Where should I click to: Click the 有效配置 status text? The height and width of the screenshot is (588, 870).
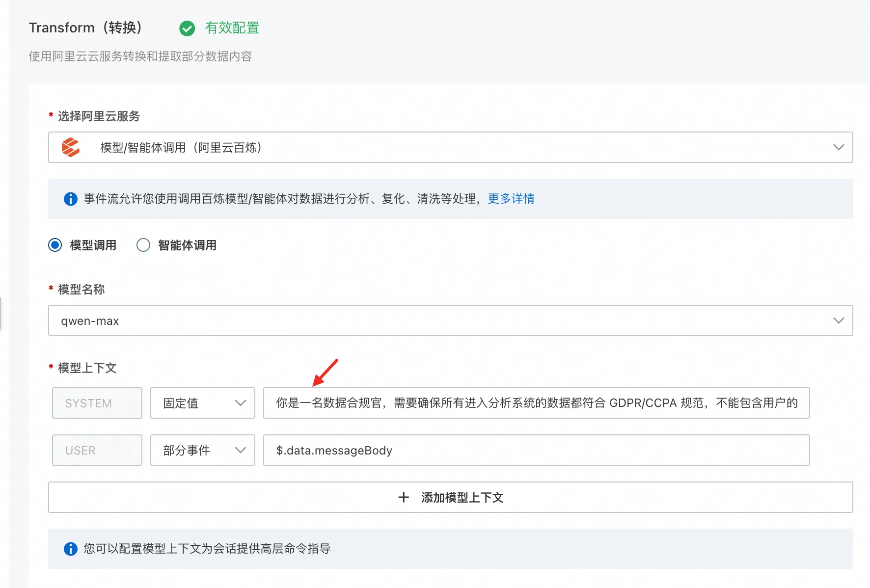click(232, 28)
